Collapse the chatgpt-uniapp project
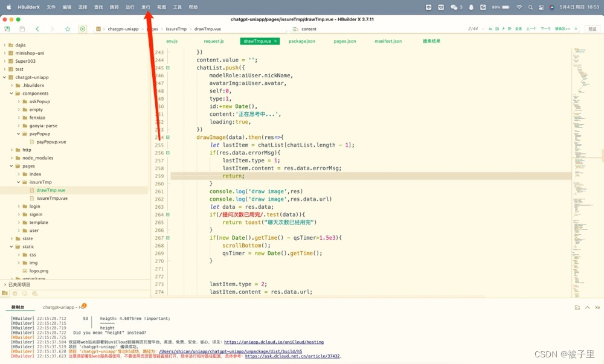Screen dimensions: 604x364 (5, 77)
